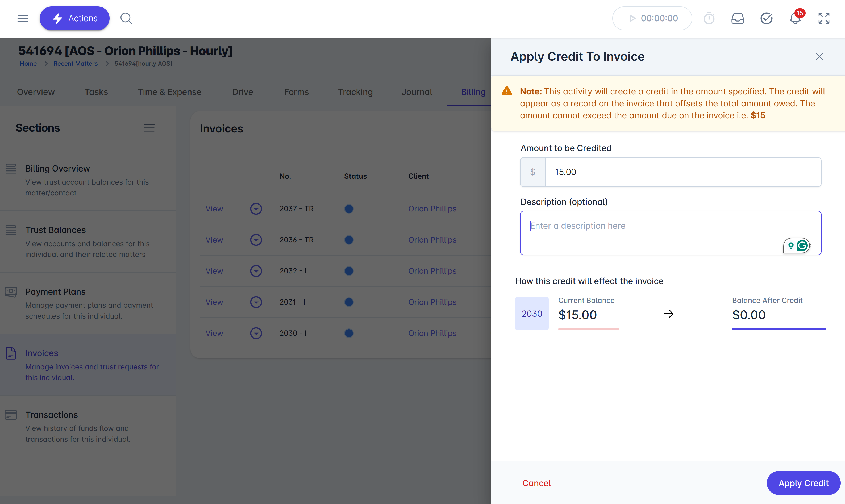Click the Amount to be Credited field
Screen dimensions: 845x504
pos(683,172)
